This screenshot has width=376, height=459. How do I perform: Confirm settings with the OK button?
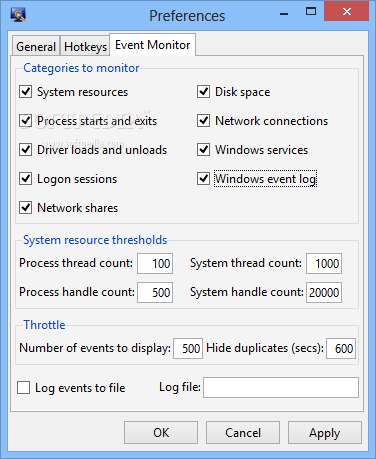(161, 433)
